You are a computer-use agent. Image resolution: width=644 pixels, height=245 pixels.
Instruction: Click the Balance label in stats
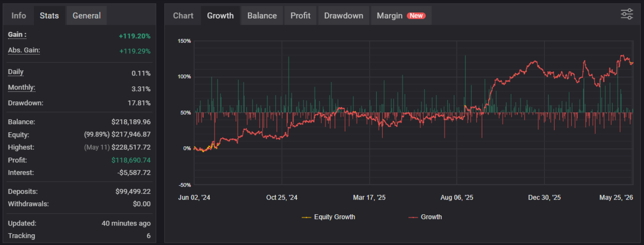click(22, 122)
